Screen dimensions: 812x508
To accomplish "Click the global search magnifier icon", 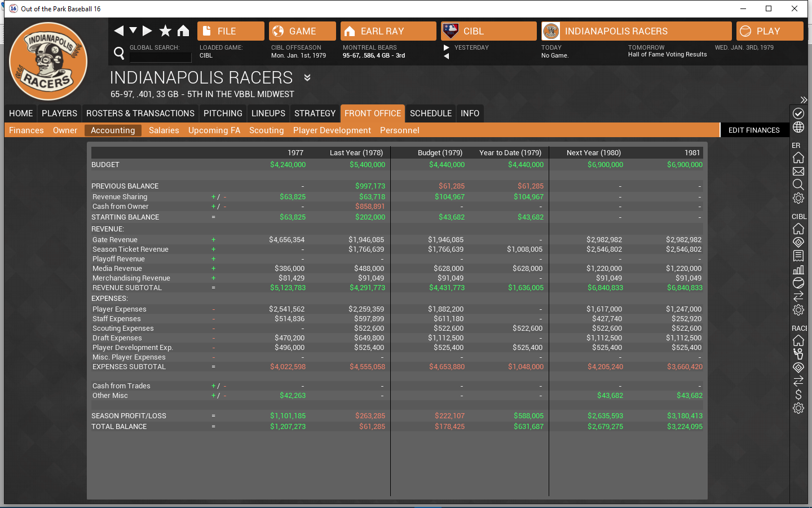I will (x=119, y=53).
